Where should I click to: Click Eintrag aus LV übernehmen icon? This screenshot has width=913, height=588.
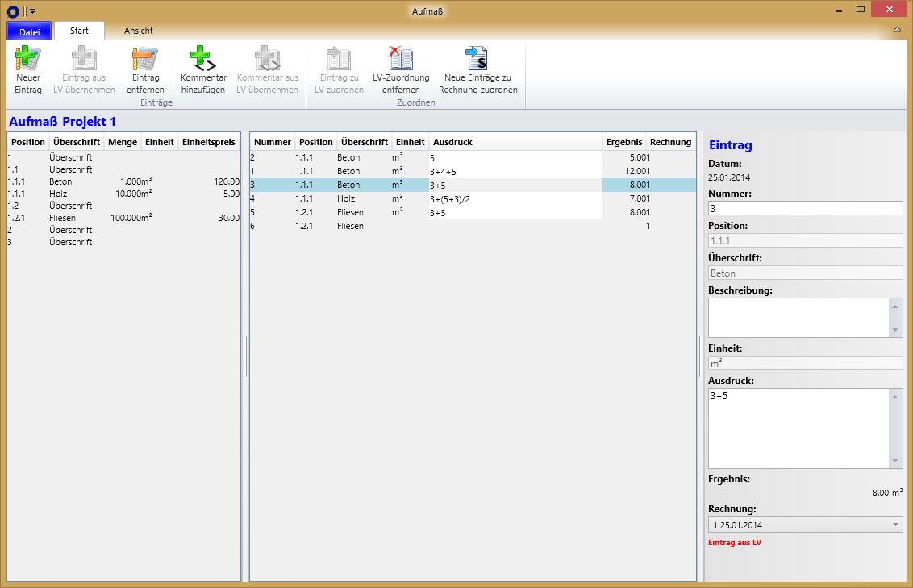(x=84, y=58)
